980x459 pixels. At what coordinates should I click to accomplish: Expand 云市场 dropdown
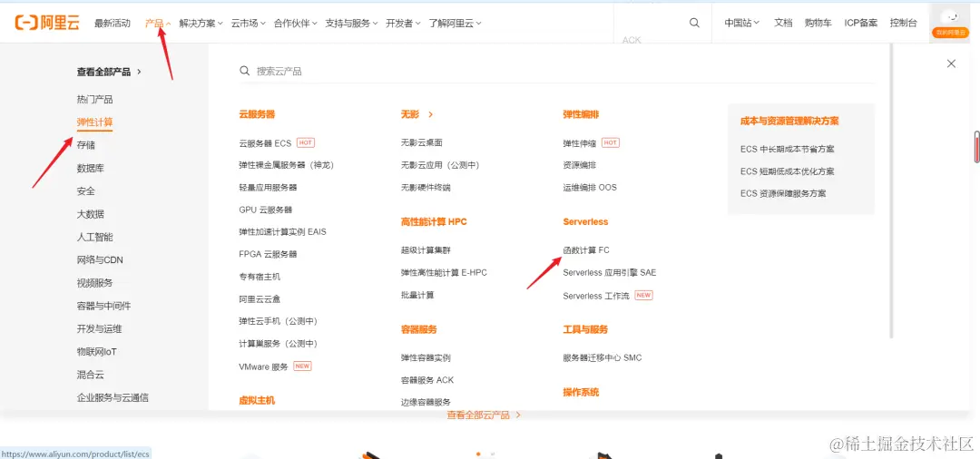pyautogui.click(x=248, y=23)
